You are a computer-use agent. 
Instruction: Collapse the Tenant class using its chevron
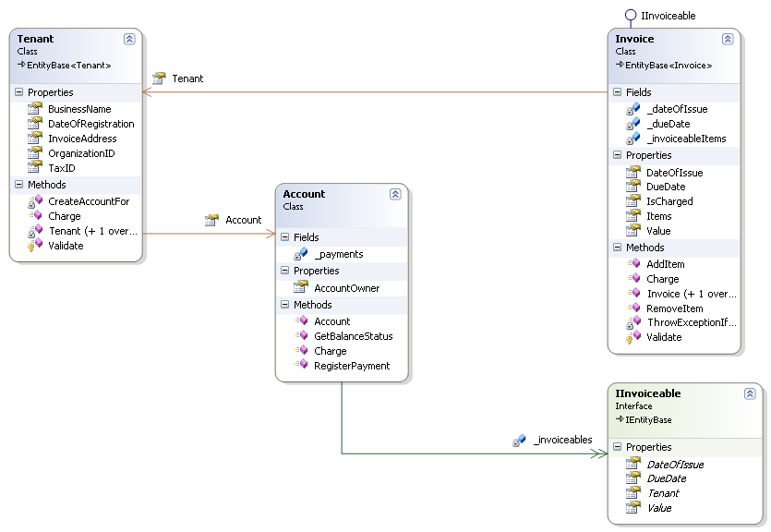[x=129, y=39]
